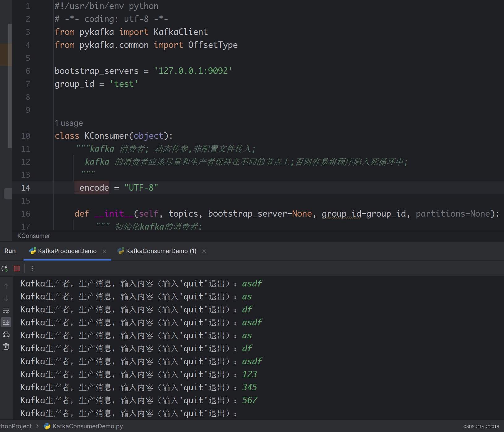Disable the highlighted scroll-to-end option
Viewport: 504px width, 432px height.
[6, 322]
